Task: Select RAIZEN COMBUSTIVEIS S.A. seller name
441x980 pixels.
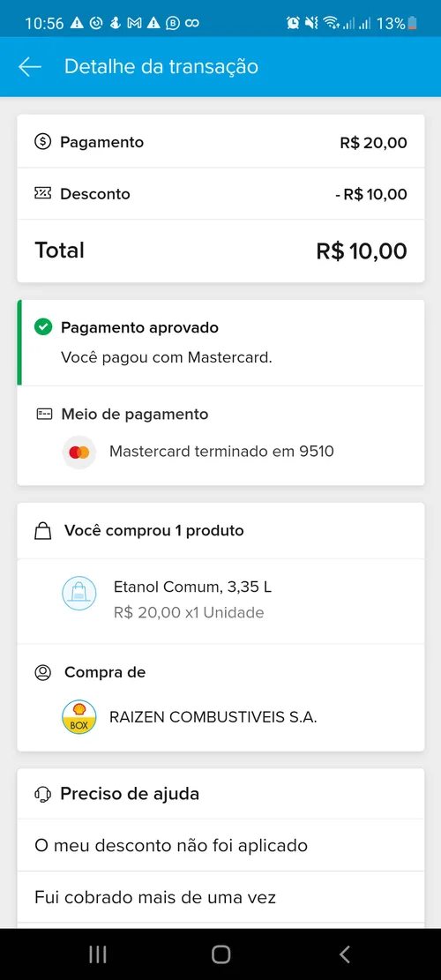Action: [x=213, y=717]
